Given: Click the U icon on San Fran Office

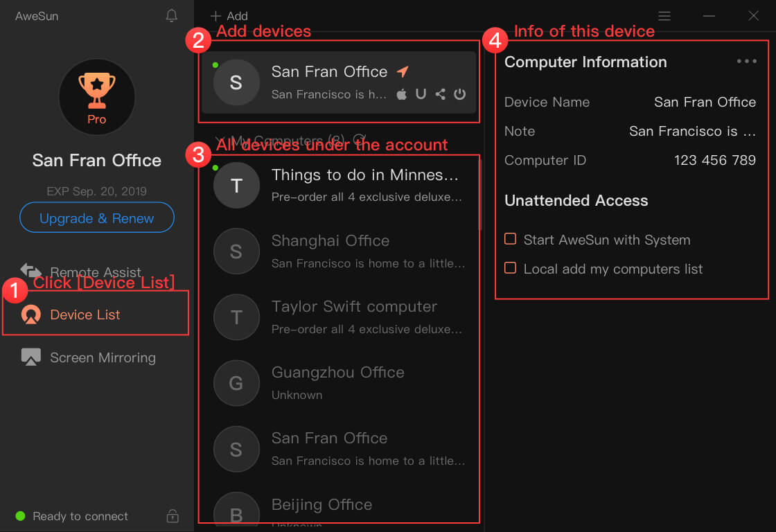Looking at the screenshot, I should click(421, 94).
